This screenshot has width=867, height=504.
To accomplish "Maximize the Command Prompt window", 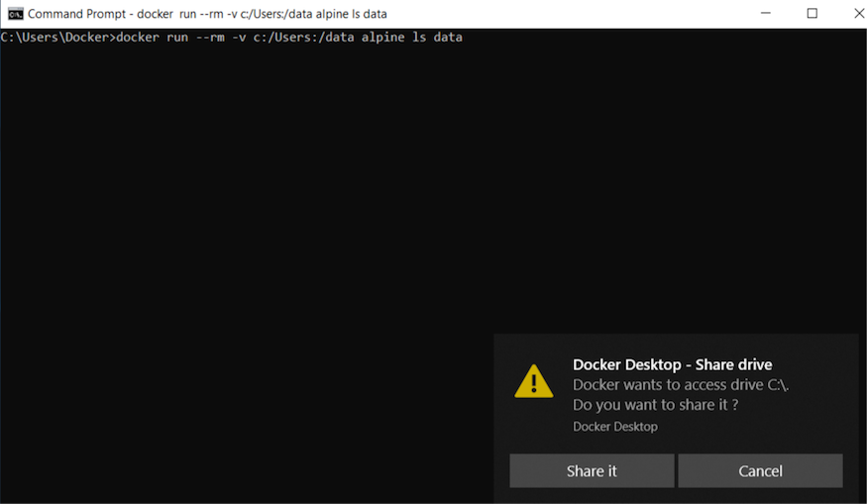I will pyautogui.click(x=812, y=14).
